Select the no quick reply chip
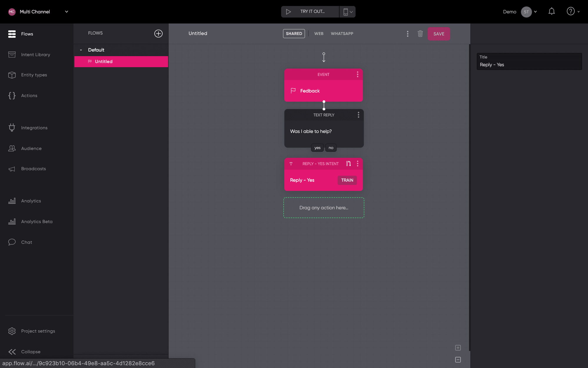The width and height of the screenshot is (588, 368). click(331, 148)
